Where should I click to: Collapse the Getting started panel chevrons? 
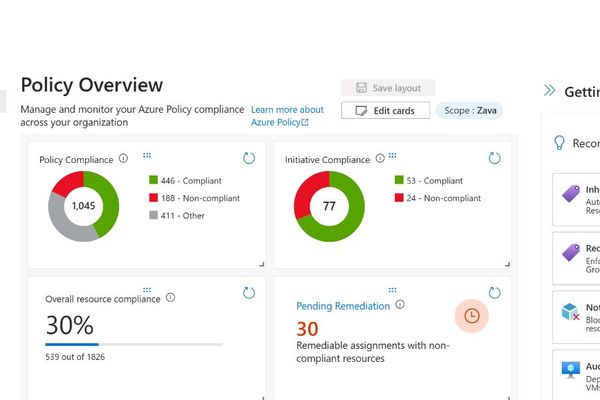pos(549,91)
